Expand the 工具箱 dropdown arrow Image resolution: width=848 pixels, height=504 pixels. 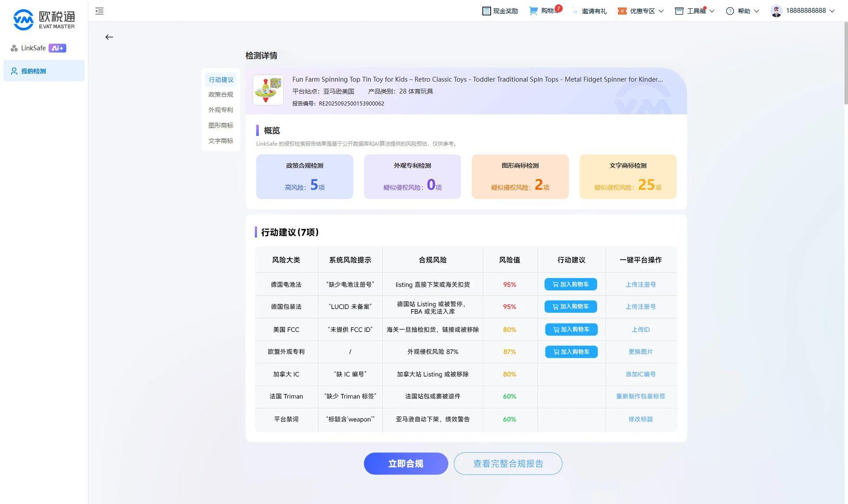712,11
